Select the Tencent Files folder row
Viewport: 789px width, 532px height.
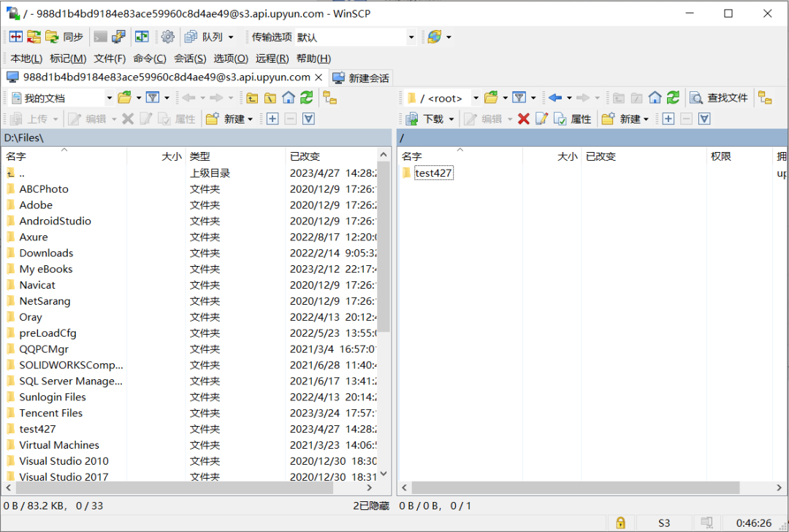pyautogui.click(x=190, y=413)
